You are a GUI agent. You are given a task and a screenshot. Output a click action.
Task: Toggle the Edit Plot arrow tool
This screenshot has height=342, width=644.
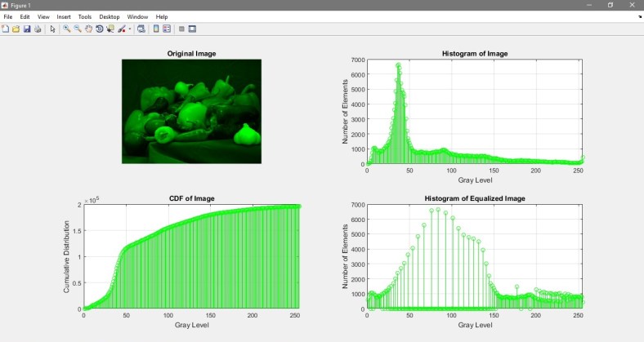point(52,29)
